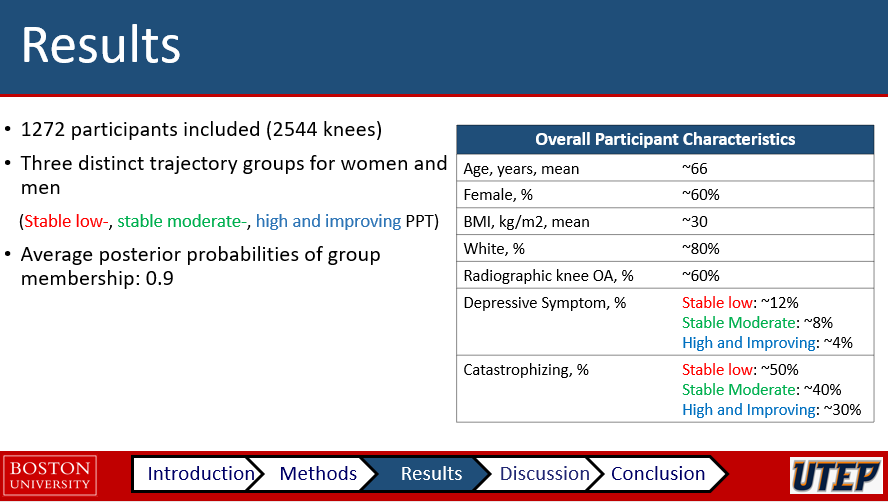
Task: Click red 'Stable low-' text in bullet list
Action: [66, 221]
